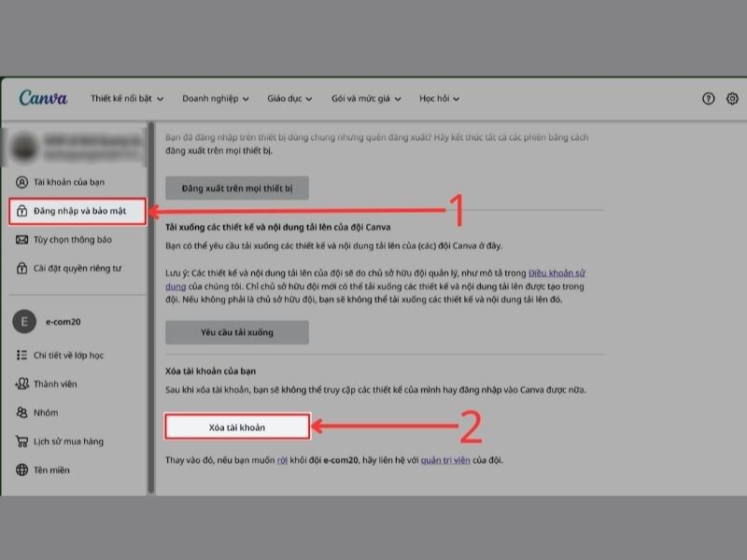The image size is (747, 560).
Task: Click the e-com20 team avatar
Action: pos(23,321)
